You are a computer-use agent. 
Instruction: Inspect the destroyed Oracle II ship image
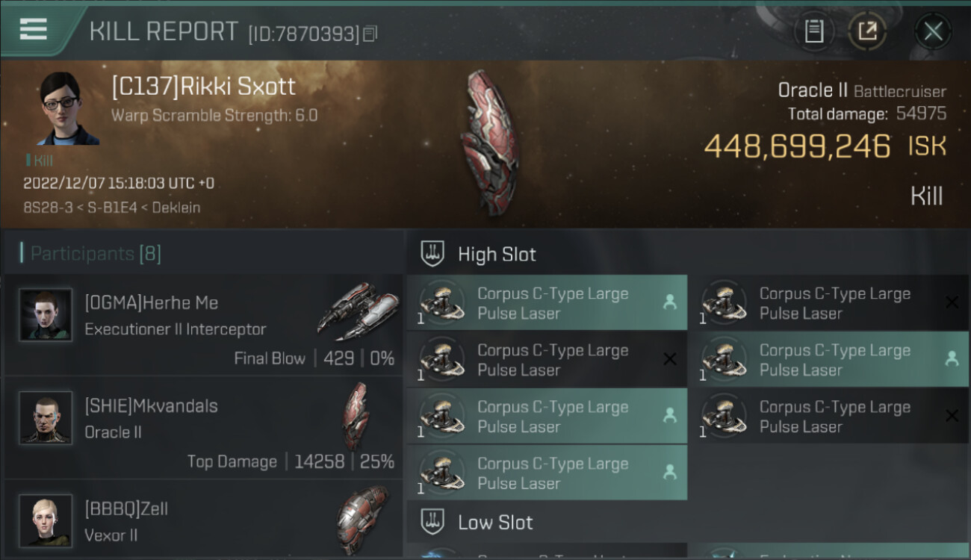coord(489,142)
